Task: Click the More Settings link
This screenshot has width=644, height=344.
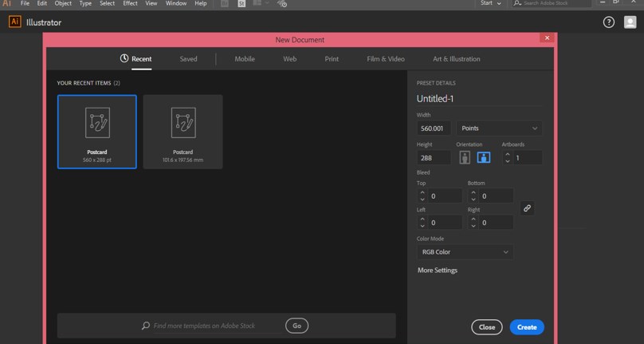Action: (438, 271)
